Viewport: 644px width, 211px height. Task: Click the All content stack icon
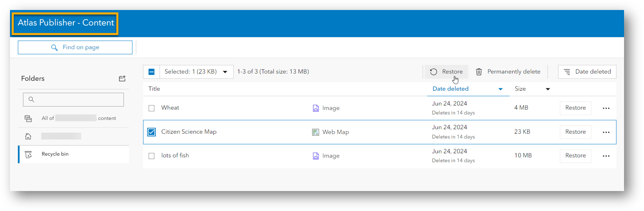(28, 118)
